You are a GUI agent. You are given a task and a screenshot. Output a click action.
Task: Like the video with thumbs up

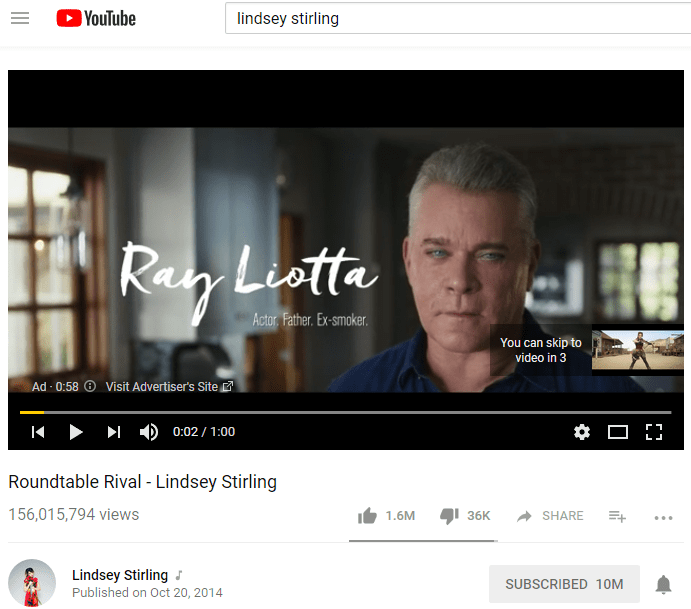click(x=367, y=516)
